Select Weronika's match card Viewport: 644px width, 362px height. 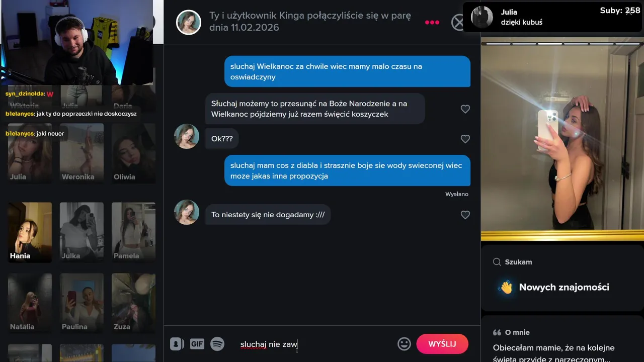coord(82,153)
